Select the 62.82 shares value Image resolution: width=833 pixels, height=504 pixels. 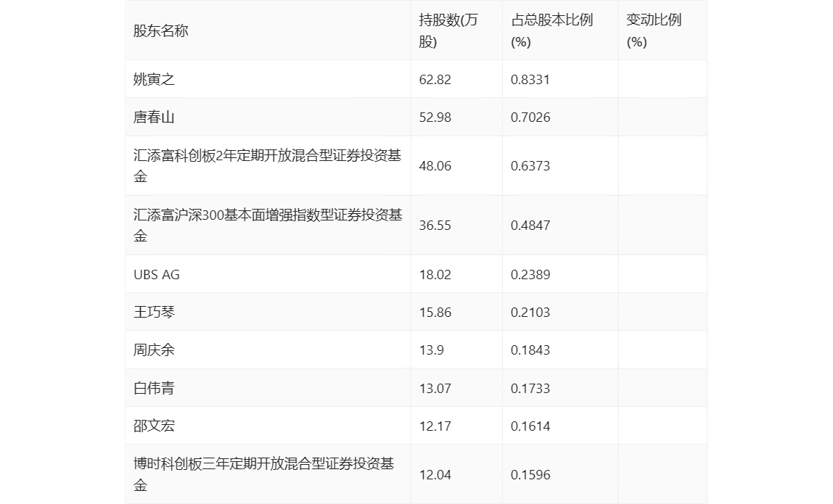pos(435,80)
